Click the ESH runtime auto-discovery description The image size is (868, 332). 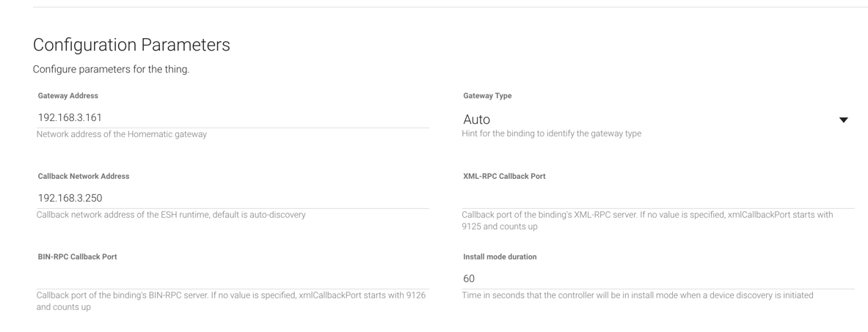pyautogui.click(x=171, y=214)
